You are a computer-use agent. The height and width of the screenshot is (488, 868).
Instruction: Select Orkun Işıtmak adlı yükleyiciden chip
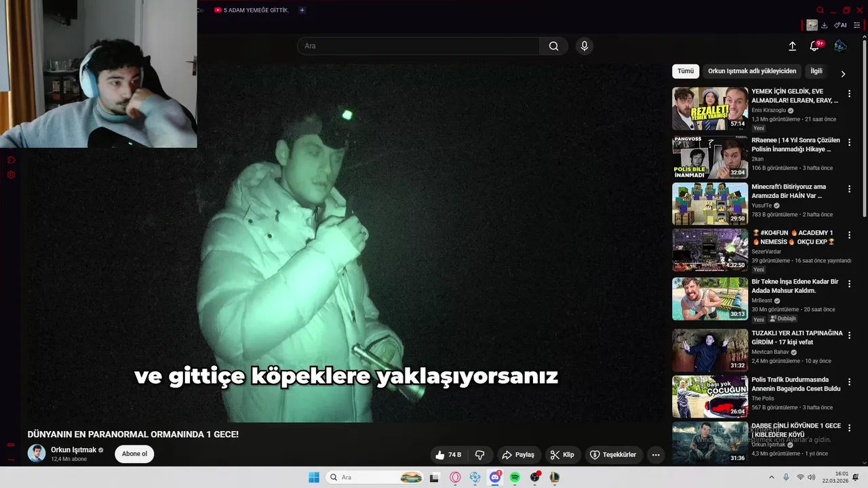pos(752,71)
